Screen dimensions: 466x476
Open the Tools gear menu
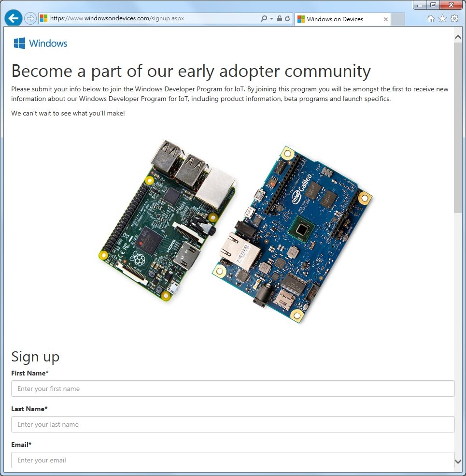coord(454,18)
